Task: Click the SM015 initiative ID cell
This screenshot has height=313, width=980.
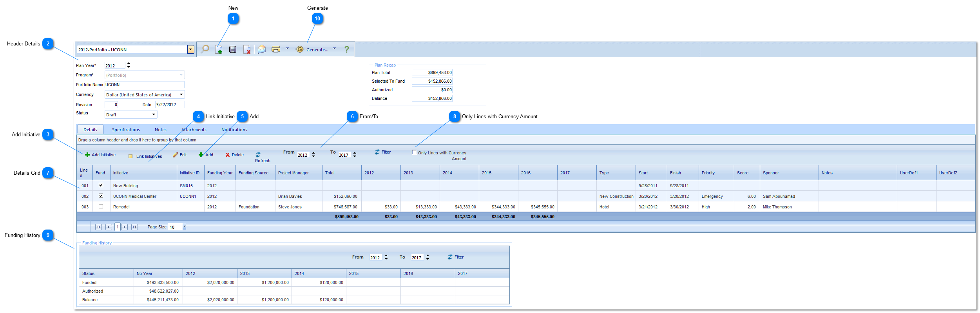Action: coord(190,186)
